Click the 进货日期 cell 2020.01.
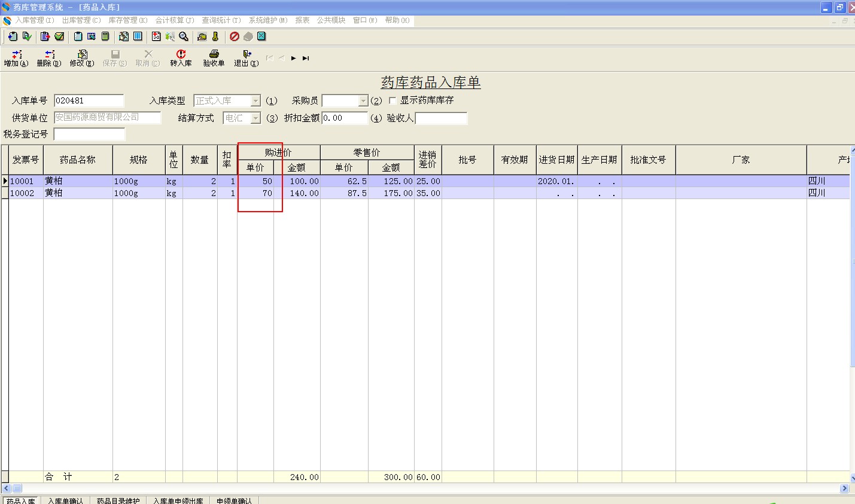This screenshot has width=855, height=504. tap(556, 181)
